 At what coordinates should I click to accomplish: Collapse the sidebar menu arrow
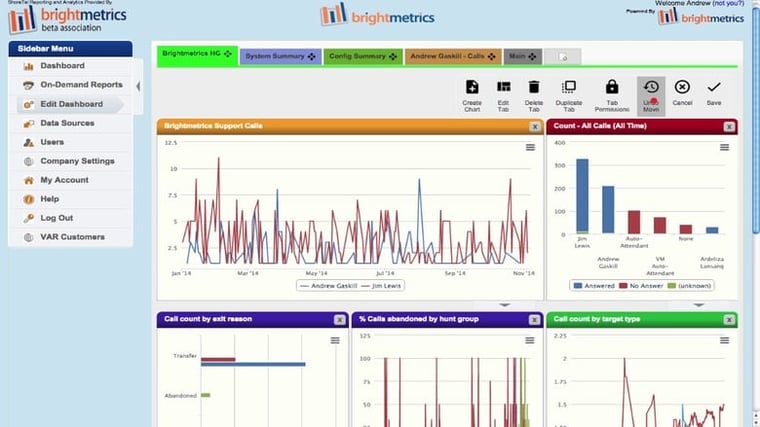click(138, 87)
